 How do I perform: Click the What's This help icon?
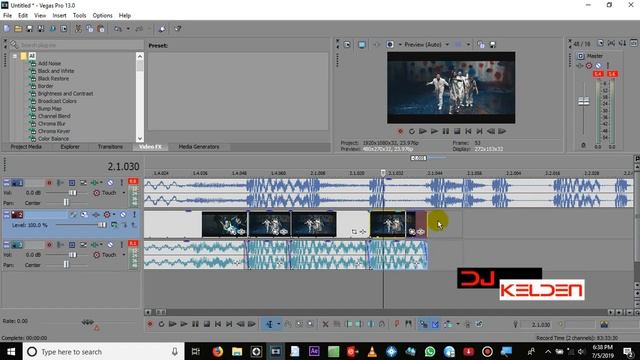click(178, 29)
